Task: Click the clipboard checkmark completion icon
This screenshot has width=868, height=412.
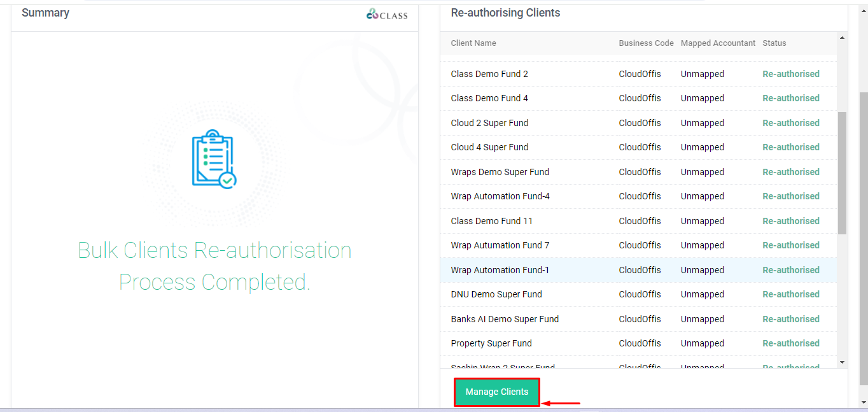Action: pyautogui.click(x=214, y=159)
